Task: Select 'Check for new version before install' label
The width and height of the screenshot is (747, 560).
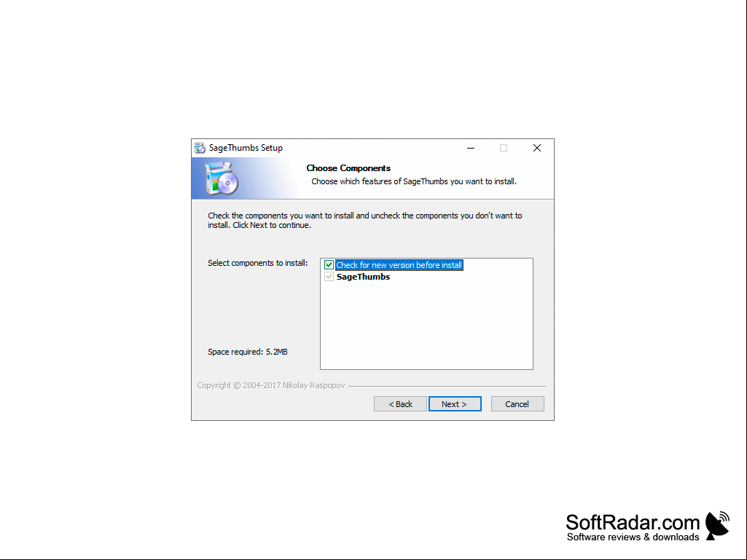Action: tap(399, 265)
